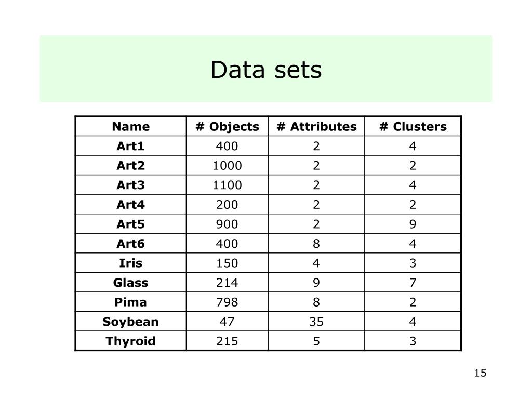The image size is (532, 399).
Task: Select the "# Attributes" column header
Action: (316, 127)
